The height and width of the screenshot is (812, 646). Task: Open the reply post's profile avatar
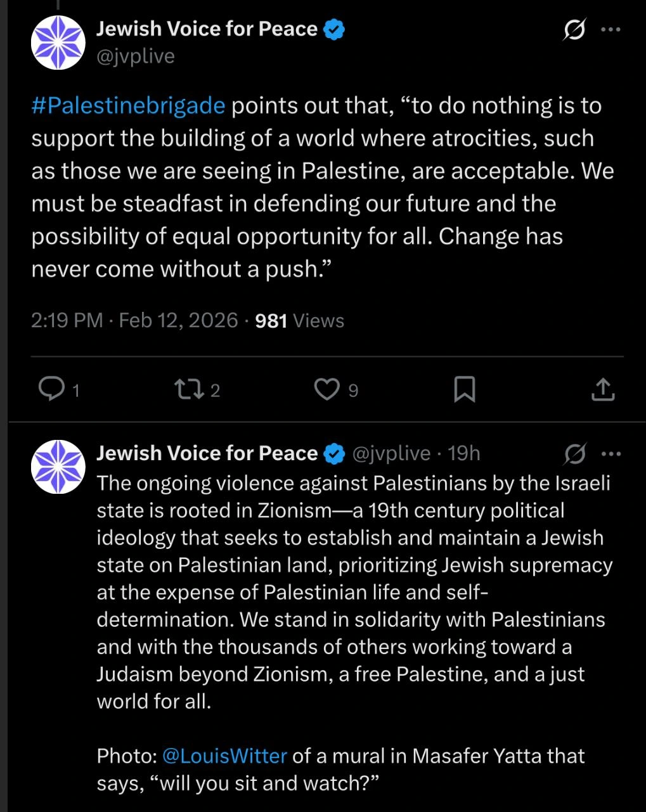click(x=58, y=467)
